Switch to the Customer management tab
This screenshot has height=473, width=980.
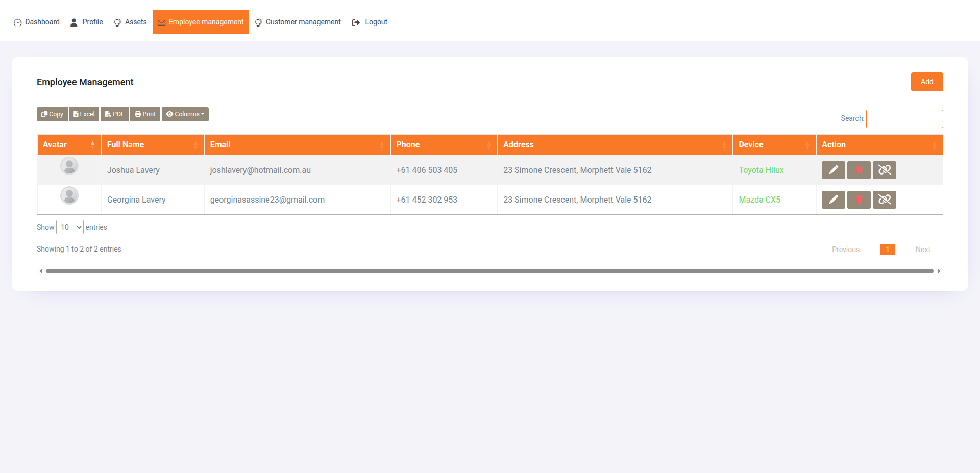coord(298,22)
